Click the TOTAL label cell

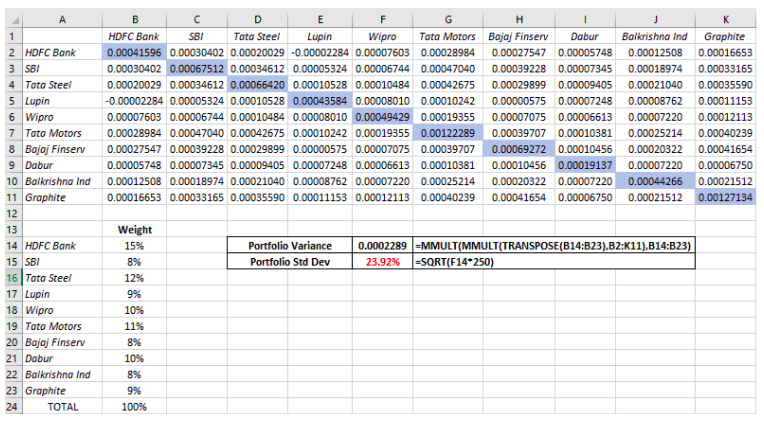(x=62, y=406)
